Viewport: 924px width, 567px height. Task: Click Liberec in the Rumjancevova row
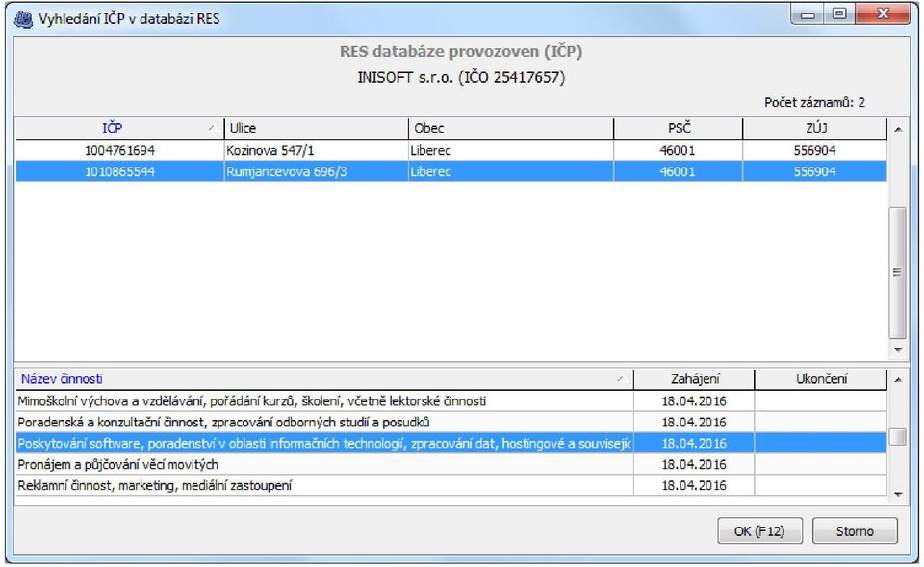511,171
